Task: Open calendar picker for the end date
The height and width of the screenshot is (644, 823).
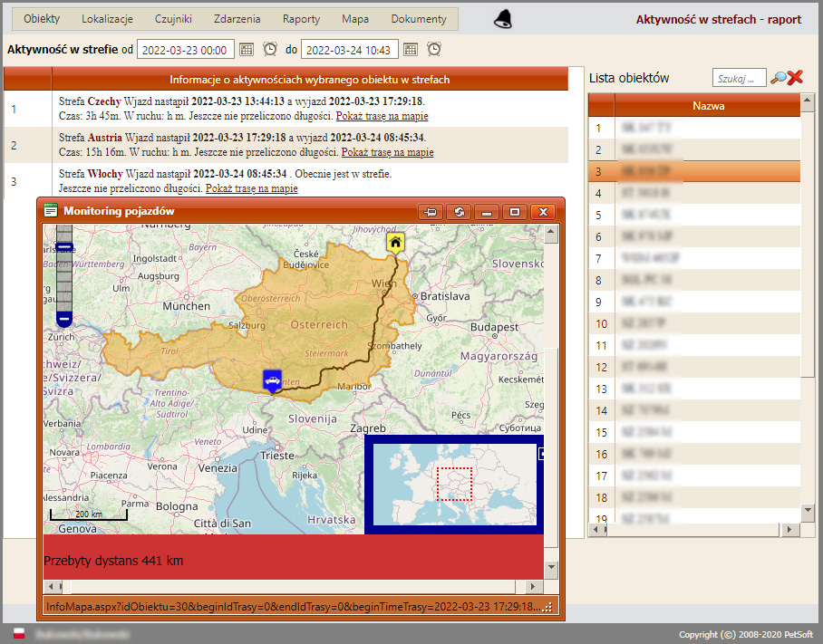Action: tap(411, 50)
